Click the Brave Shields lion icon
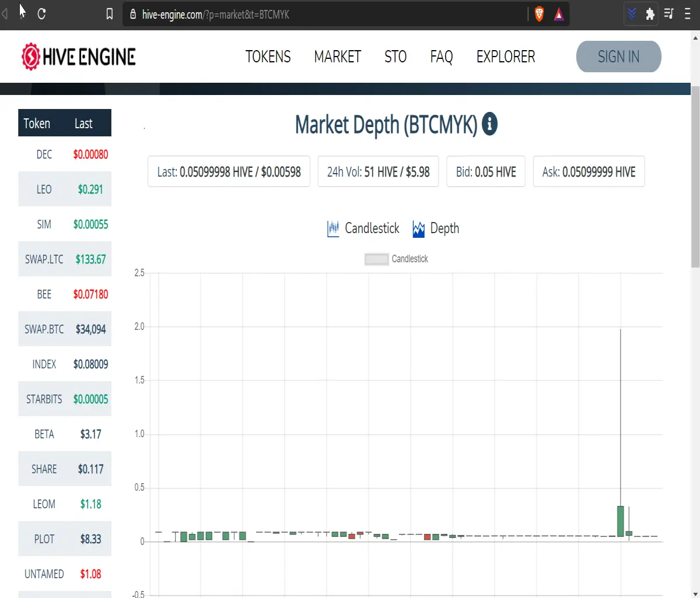The height and width of the screenshot is (598, 700). pos(540,15)
